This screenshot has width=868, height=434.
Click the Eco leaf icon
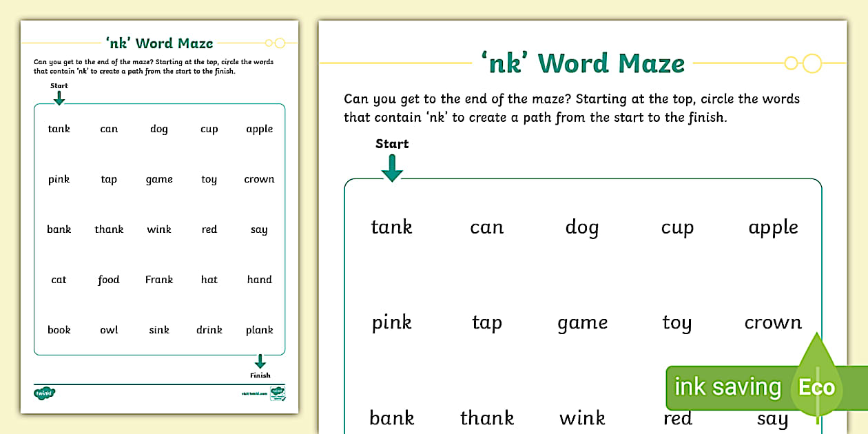[x=818, y=384]
